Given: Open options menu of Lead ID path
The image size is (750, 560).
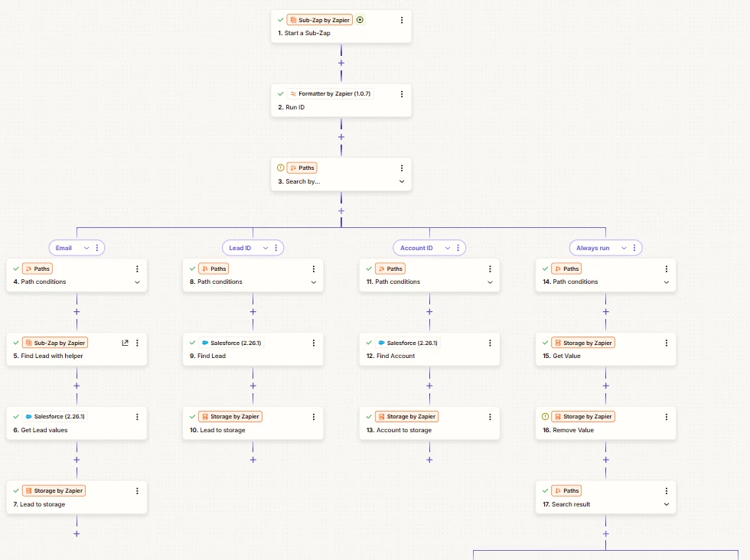Looking at the screenshot, I should 276,248.
